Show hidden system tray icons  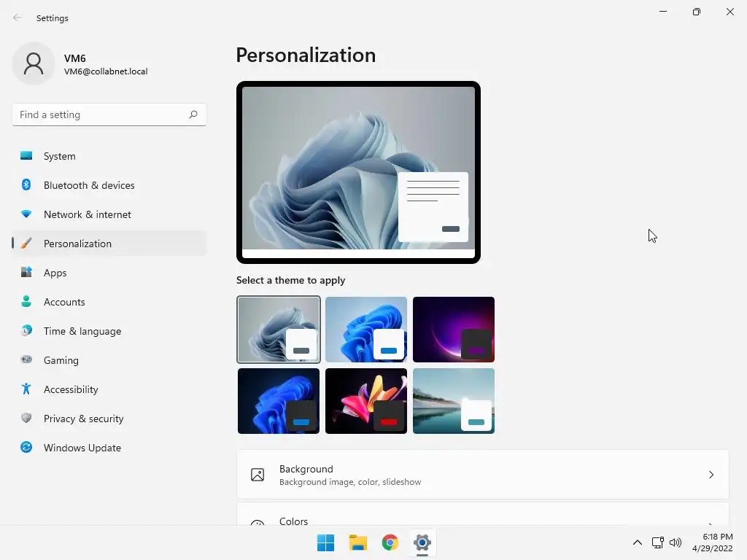click(x=638, y=542)
